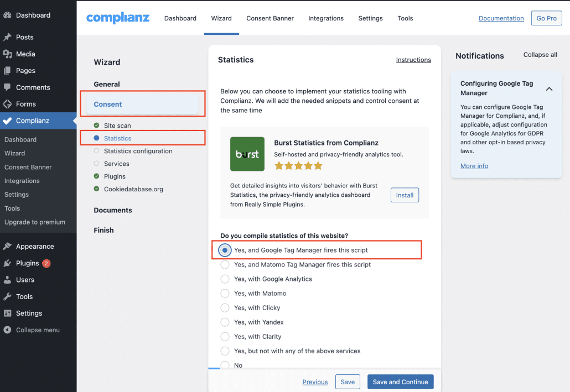Choose the 'No' statistics option
The image size is (570, 392).
click(x=225, y=365)
